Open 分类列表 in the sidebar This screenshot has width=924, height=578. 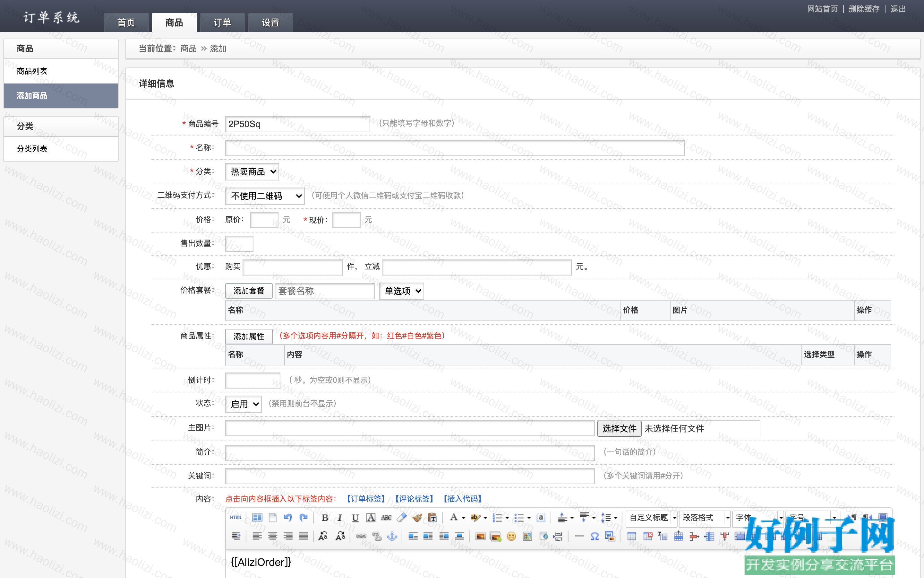click(x=61, y=149)
